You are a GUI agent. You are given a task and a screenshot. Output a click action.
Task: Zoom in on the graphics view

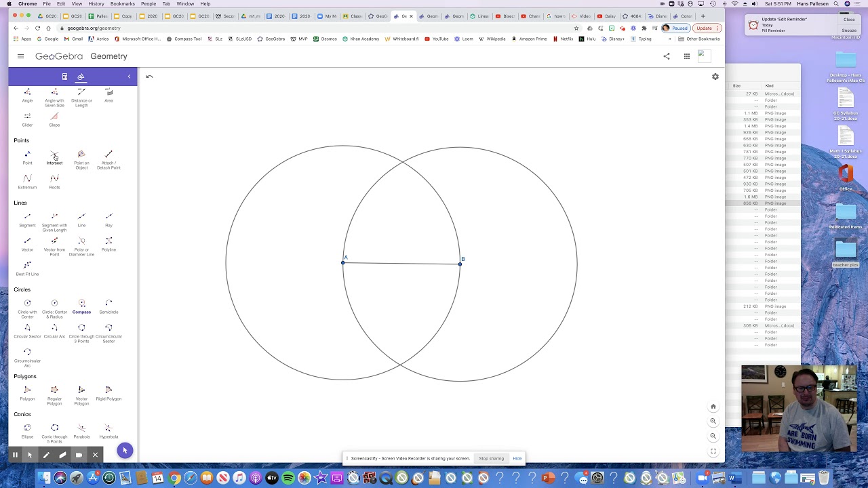(713, 422)
